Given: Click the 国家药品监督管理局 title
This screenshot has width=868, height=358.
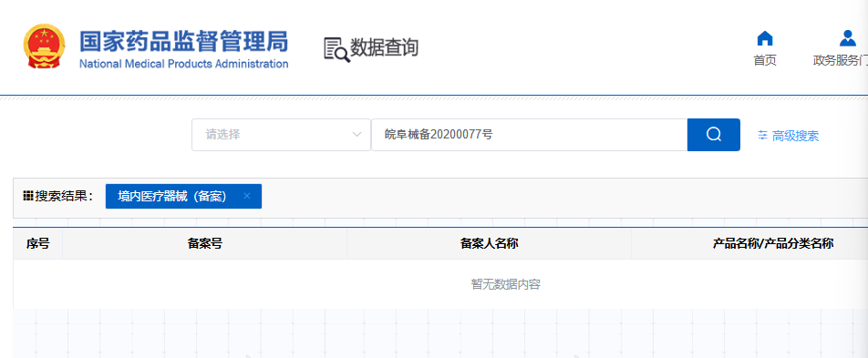Looking at the screenshot, I should click(184, 42).
